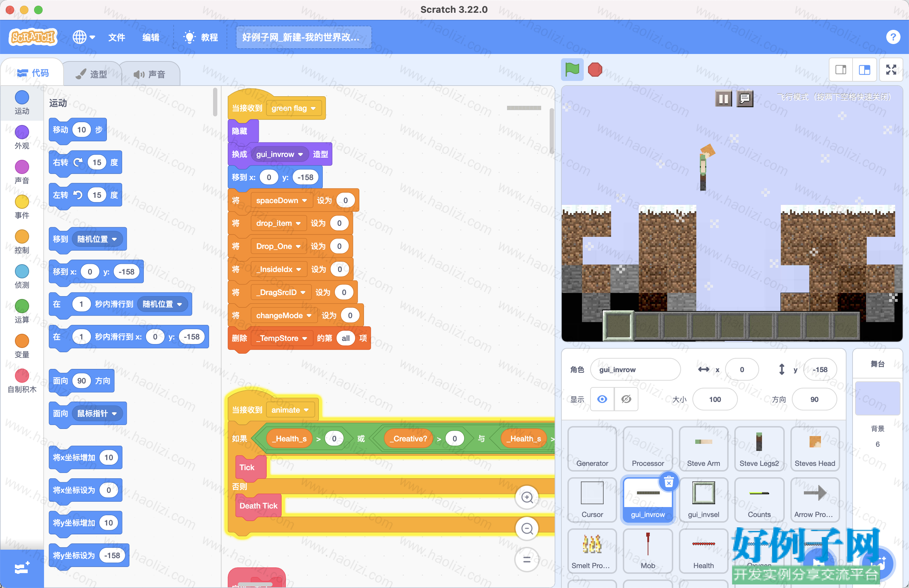
Task: Click the Tick custom block
Action: [250, 467]
